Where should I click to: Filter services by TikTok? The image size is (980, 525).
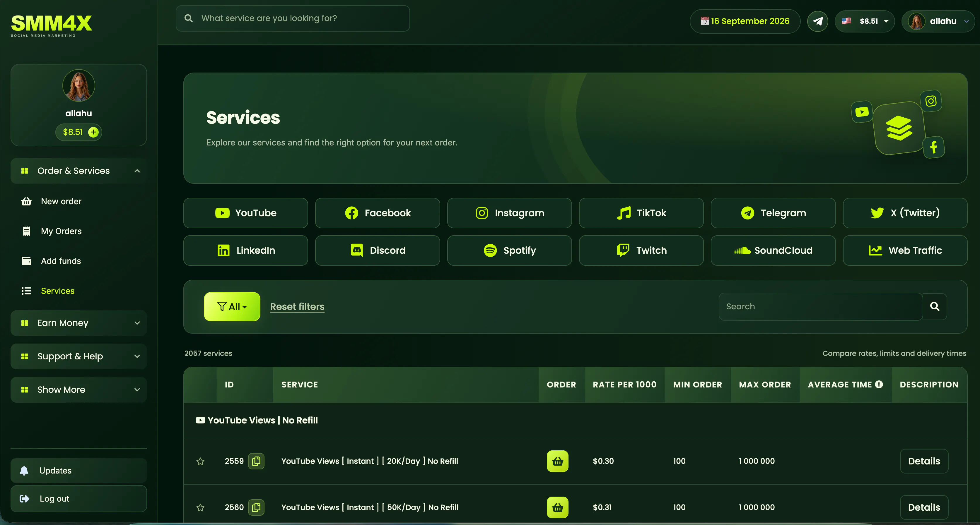(641, 213)
